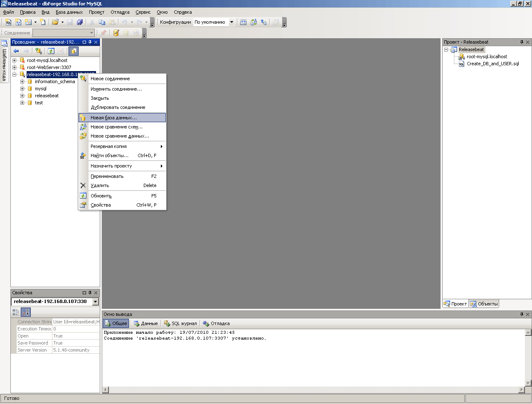Collapse the releasebeat-192.168.0.107 connection node
Screen dimensions: 532x404
pos(15,74)
